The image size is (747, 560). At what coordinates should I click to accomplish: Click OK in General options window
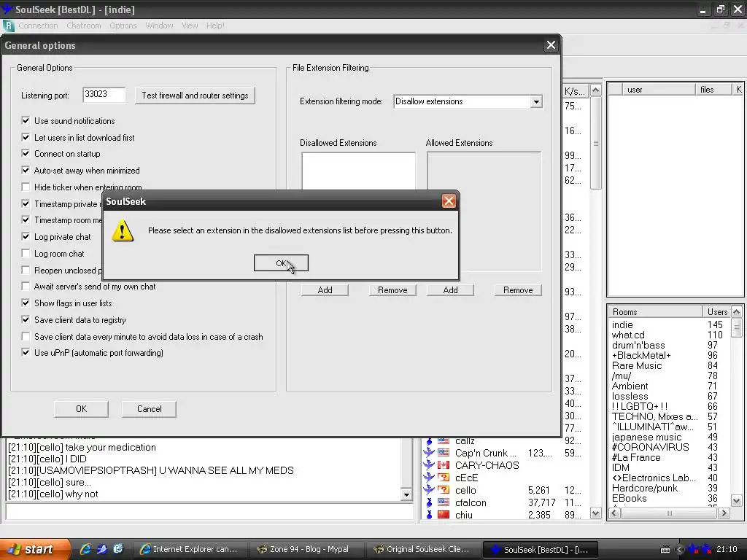coord(81,409)
